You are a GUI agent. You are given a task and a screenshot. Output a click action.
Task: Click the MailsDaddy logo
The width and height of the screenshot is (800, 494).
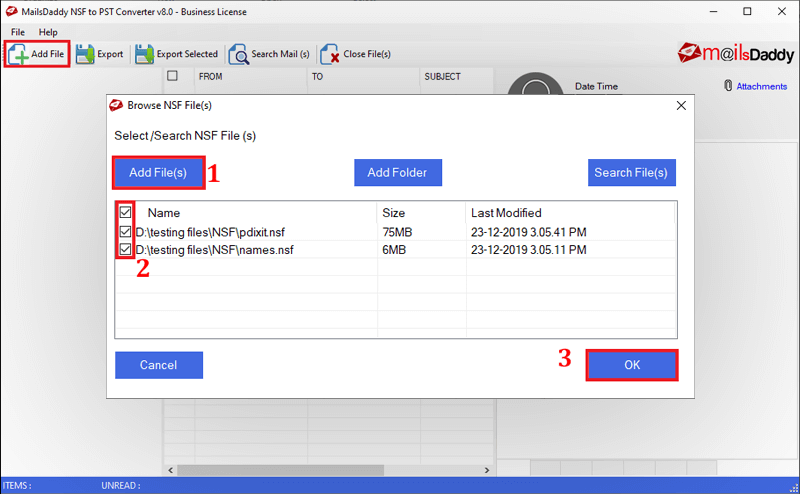pyautogui.click(x=736, y=53)
